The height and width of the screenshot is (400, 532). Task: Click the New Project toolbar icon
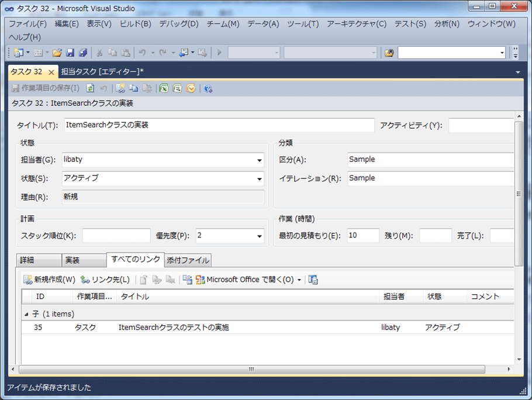click(x=18, y=53)
